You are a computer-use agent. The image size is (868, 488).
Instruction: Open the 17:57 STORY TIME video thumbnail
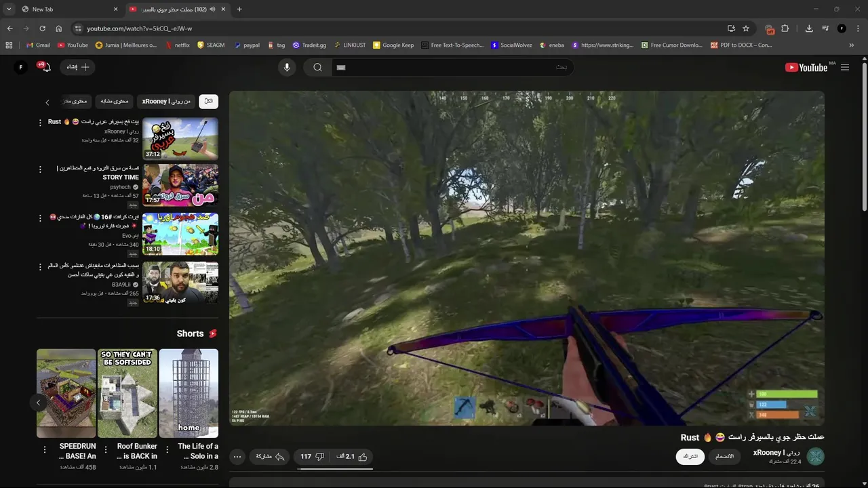point(180,185)
